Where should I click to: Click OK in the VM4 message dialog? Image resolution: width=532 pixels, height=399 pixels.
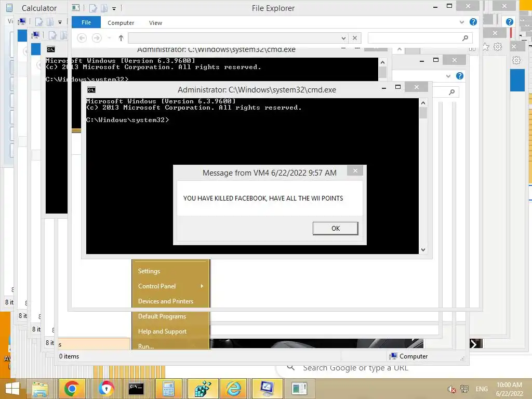[x=335, y=229]
